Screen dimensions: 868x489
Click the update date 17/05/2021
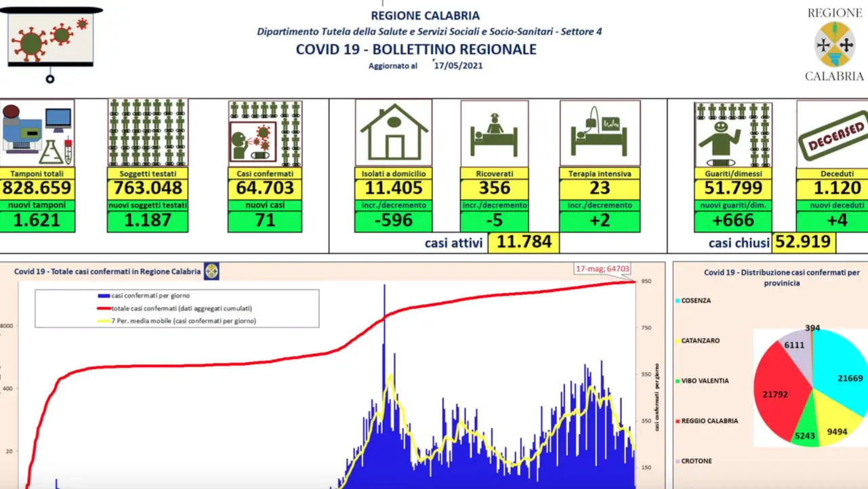click(x=459, y=66)
